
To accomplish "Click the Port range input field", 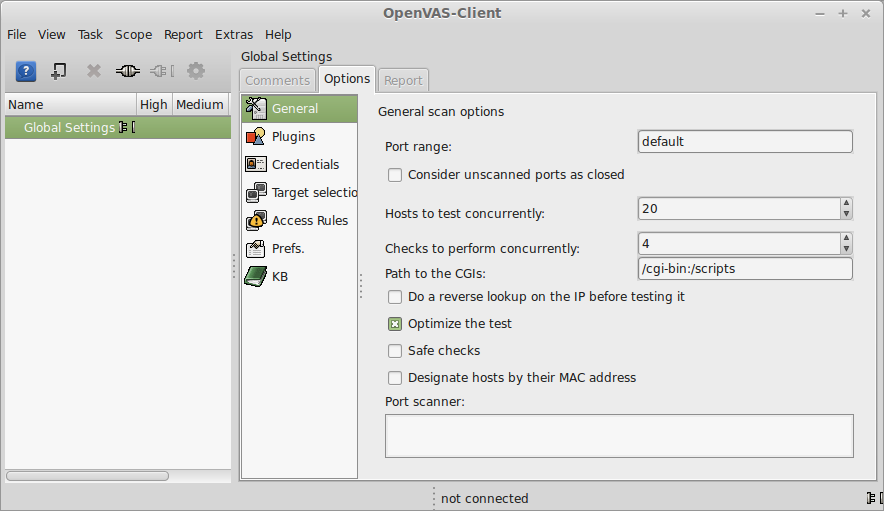I will (745, 142).
